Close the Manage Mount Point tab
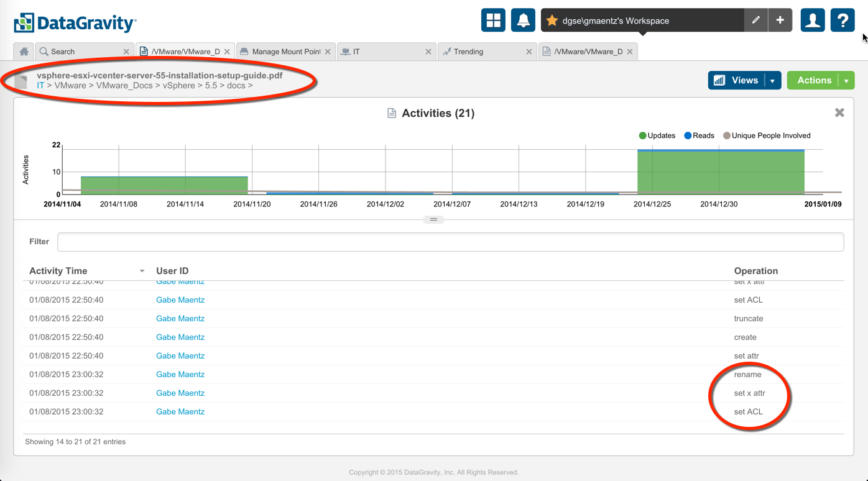The height and width of the screenshot is (481, 868). pyautogui.click(x=328, y=52)
